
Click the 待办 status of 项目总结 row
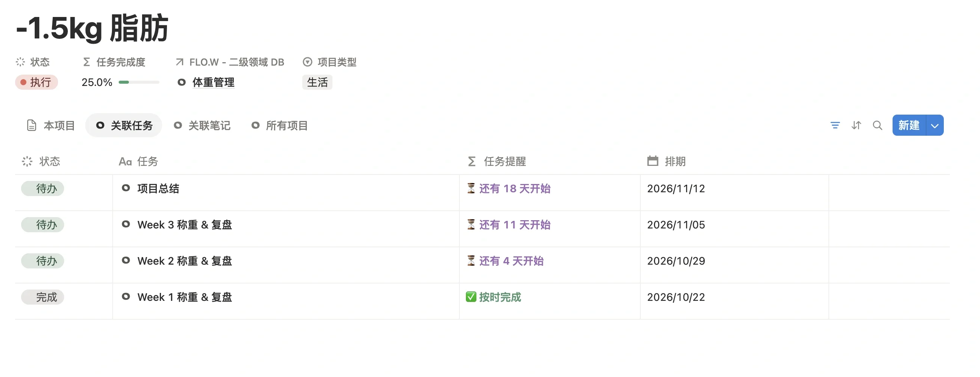(43, 188)
